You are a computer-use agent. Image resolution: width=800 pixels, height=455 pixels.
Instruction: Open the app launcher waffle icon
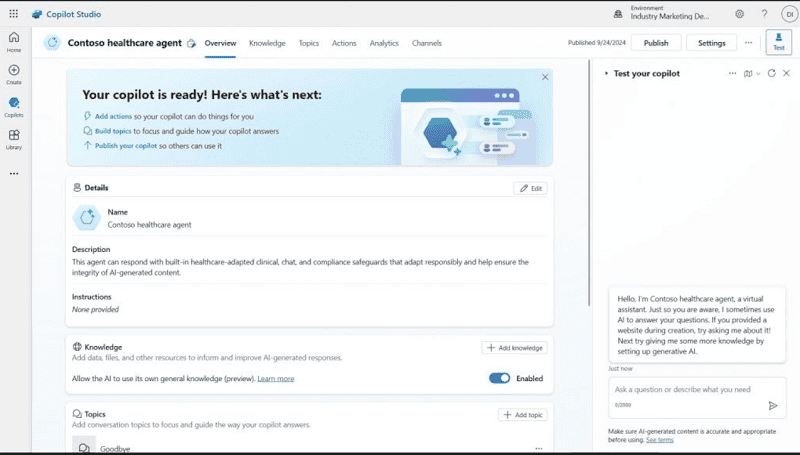coord(14,14)
